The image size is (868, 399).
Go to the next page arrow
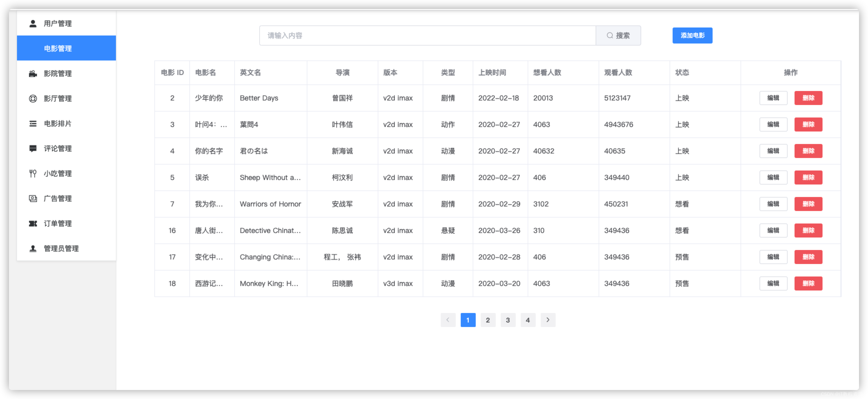(x=547, y=320)
